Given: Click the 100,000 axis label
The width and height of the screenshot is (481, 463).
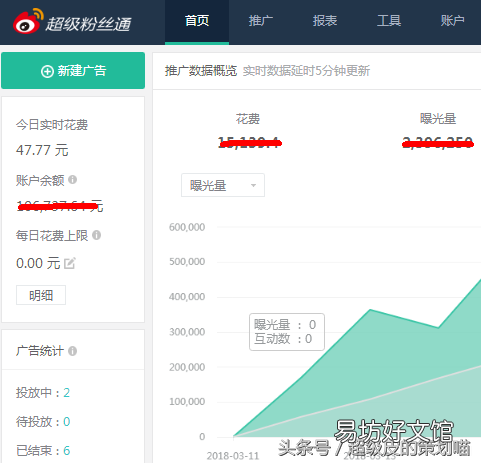Looking at the screenshot, I should 187,401.
